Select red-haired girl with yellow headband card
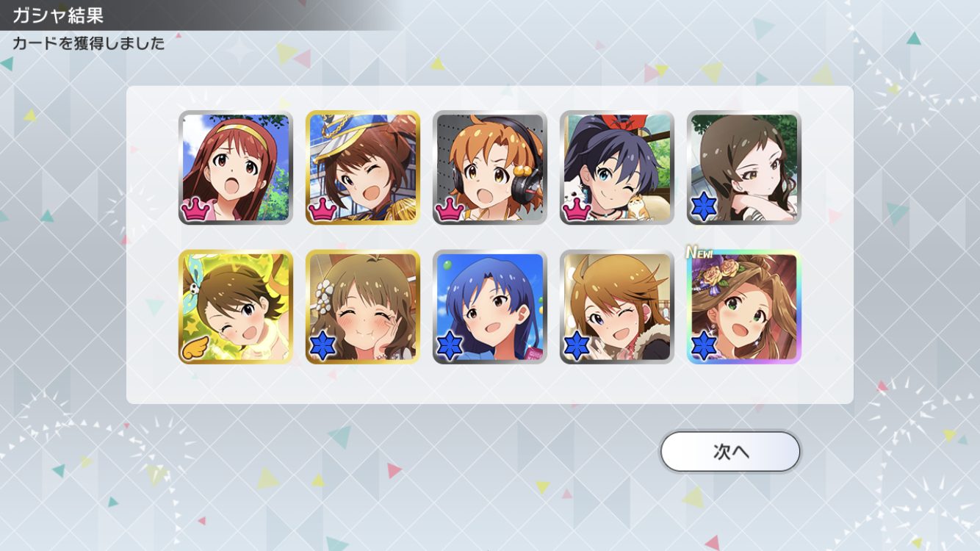Screen dimensions: 980x551 point(236,168)
